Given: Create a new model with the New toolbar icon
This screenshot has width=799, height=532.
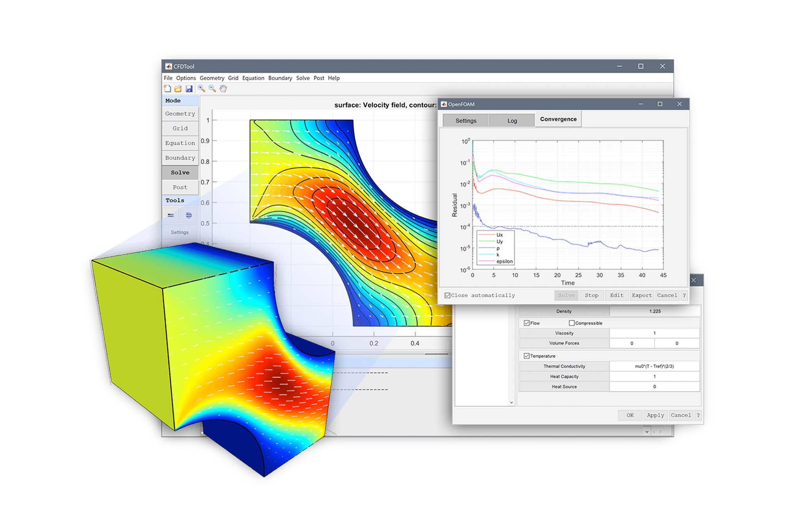Looking at the screenshot, I should point(167,89).
